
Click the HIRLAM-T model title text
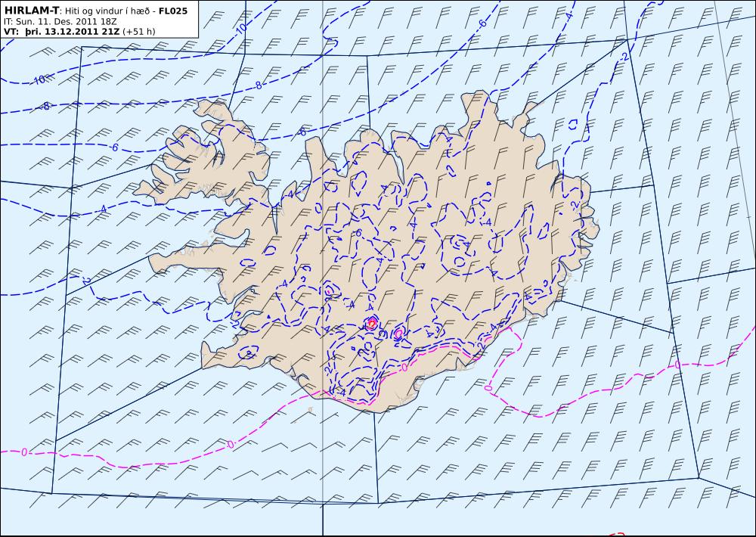[x=32, y=10]
